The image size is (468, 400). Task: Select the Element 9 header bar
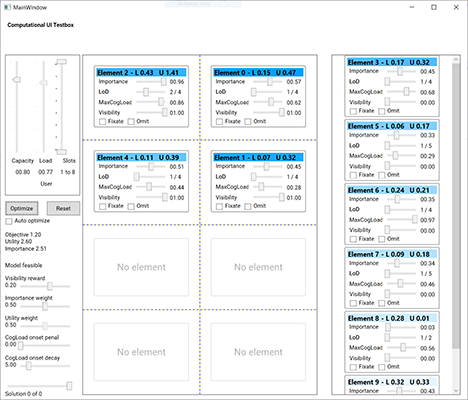point(392,382)
